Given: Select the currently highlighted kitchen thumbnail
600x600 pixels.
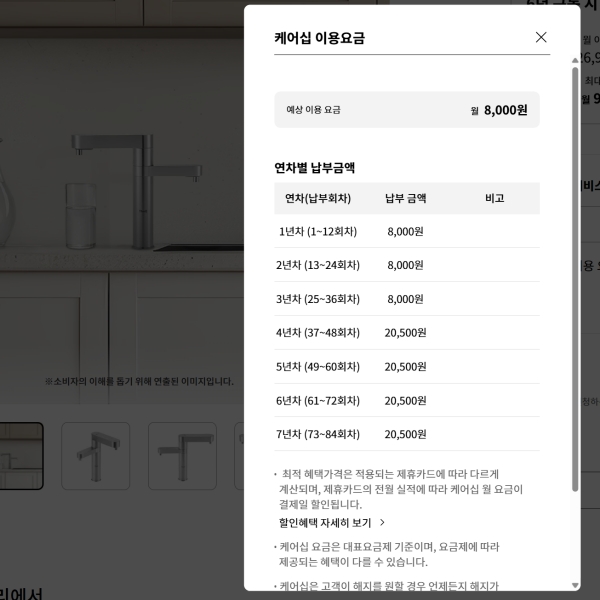Looking at the screenshot, I should (19, 456).
